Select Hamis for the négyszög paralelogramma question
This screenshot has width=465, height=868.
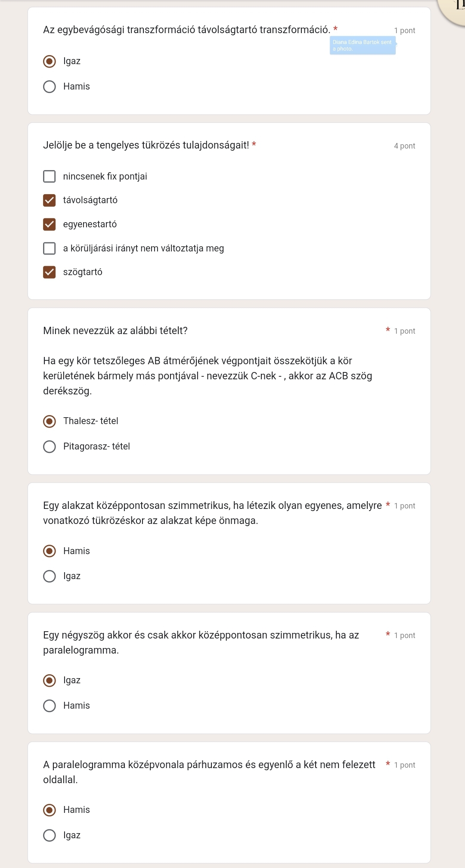[50, 706]
